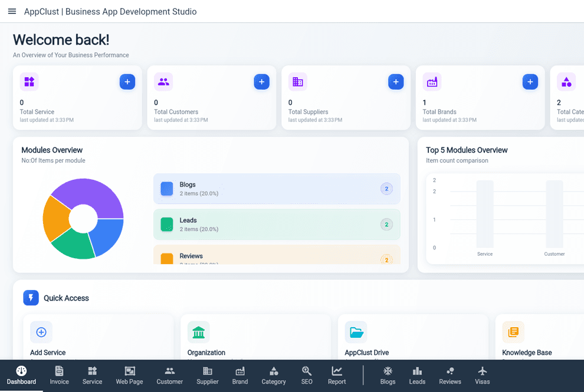Select the Dashboard tab
584x392 pixels.
pos(21,375)
